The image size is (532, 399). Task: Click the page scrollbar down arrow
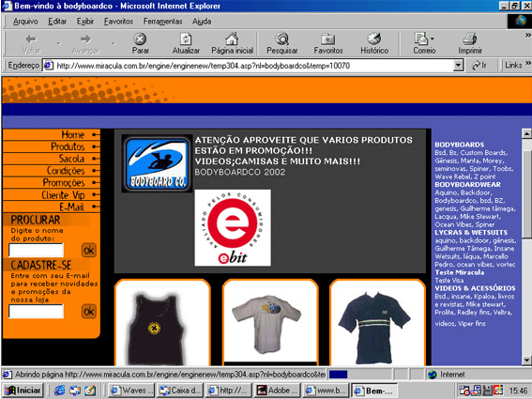coord(526,361)
